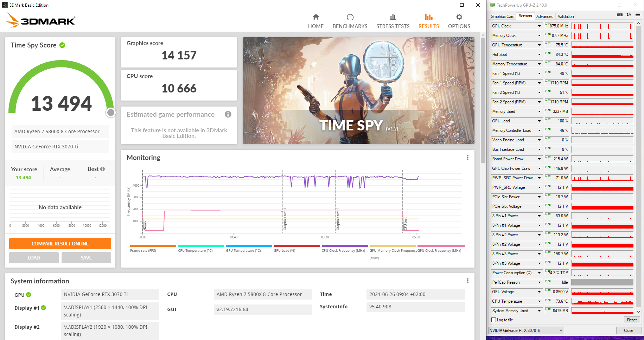The image size is (644, 340).
Task: Enable the Log to file checkbox
Action: tap(493, 320)
